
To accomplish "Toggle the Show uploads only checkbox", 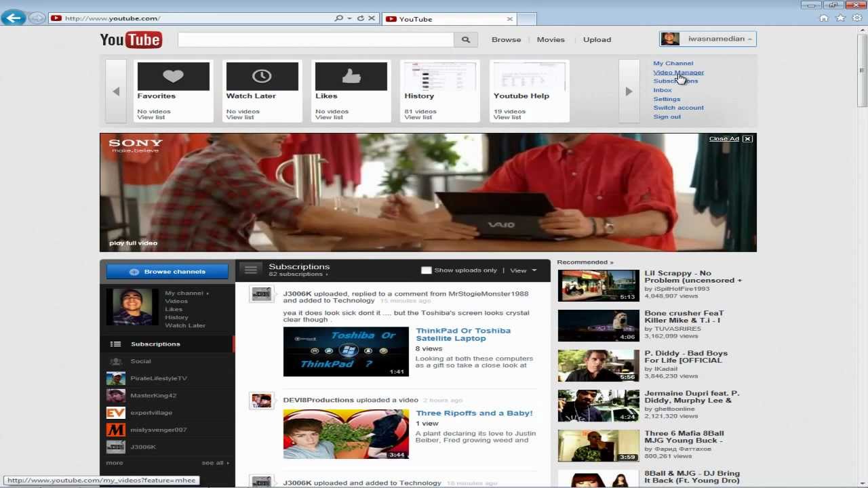I will pyautogui.click(x=426, y=270).
